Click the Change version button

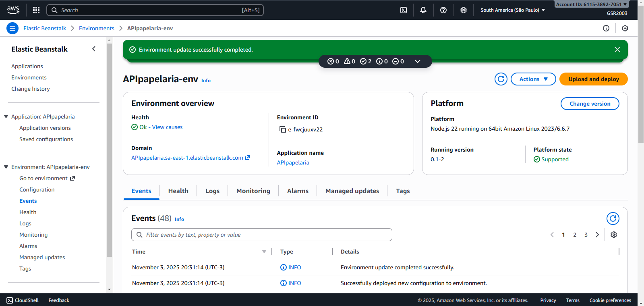pos(590,104)
